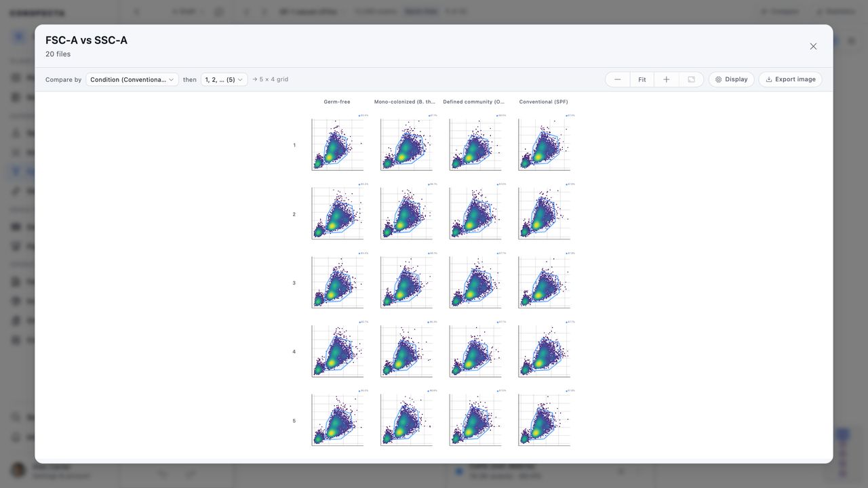Image resolution: width=868 pixels, height=488 pixels.
Task: Select the Defined community plot in row 2
Action: pyautogui.click(x=475, y=213)
